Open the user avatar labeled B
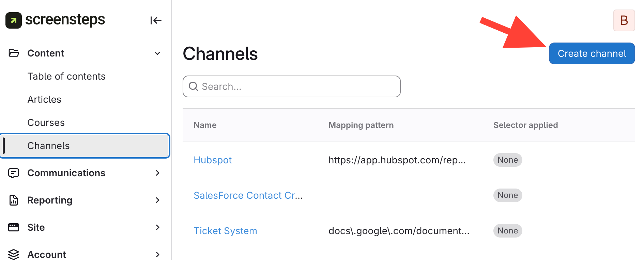Viewport: 644px width, 260px height. [624, 20]
